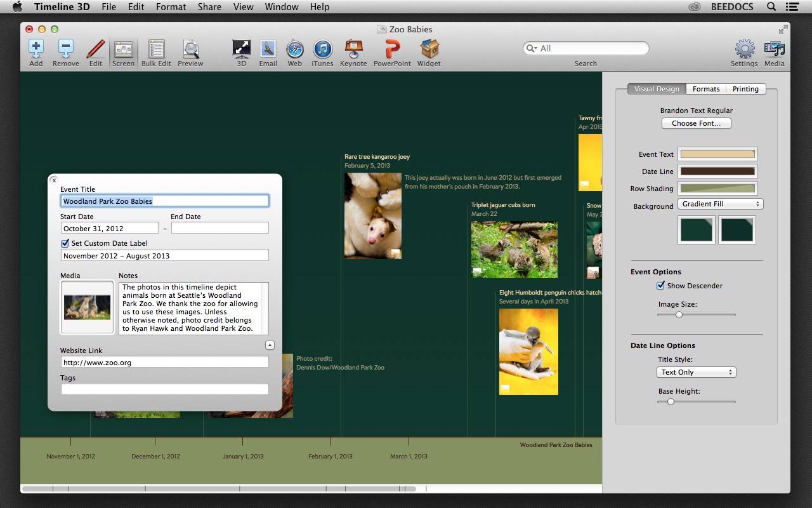Click the Website Link field
This screenshot has height=508, width=812.
click(165, 362)
